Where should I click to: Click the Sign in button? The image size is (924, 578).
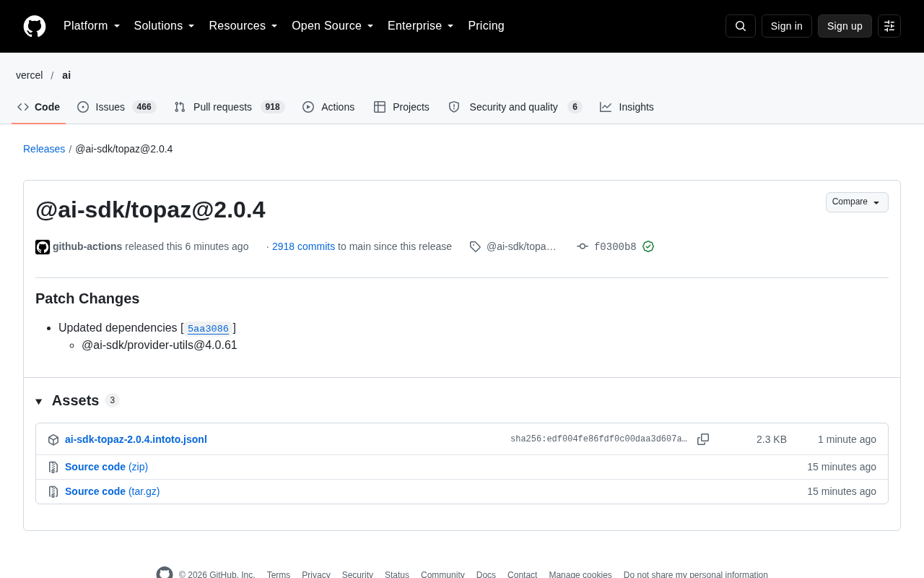[787, 26]
